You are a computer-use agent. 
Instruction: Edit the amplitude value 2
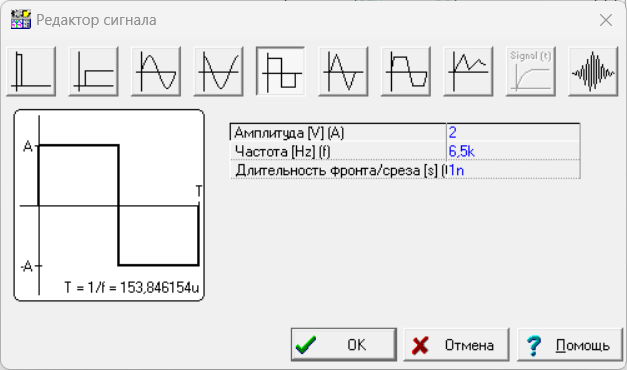coord(513,132)
